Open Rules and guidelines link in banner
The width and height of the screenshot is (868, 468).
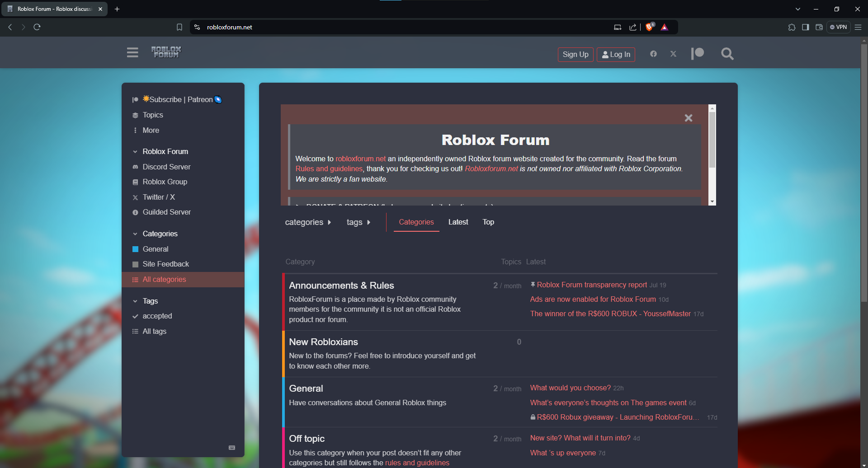[x=329, y=168]
